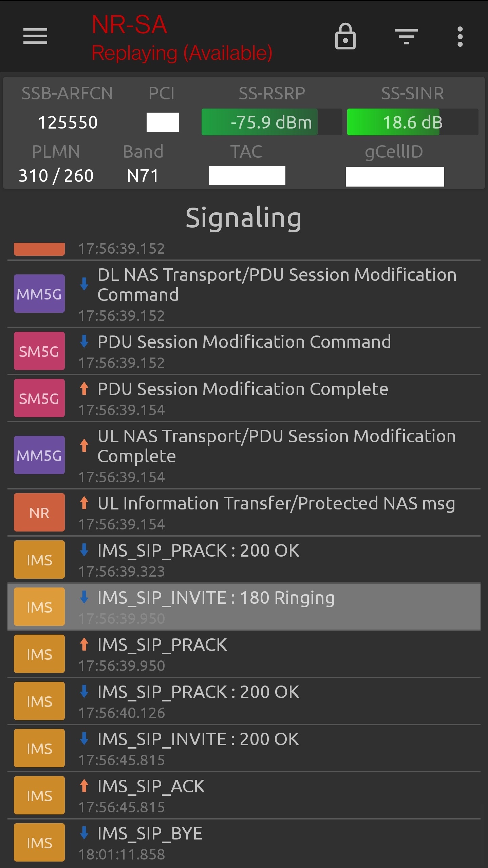Tap the MM5G badge on DL NAS Transport
Screen dimensions: 488x868
pyautogui.click(x=39, y=294)
